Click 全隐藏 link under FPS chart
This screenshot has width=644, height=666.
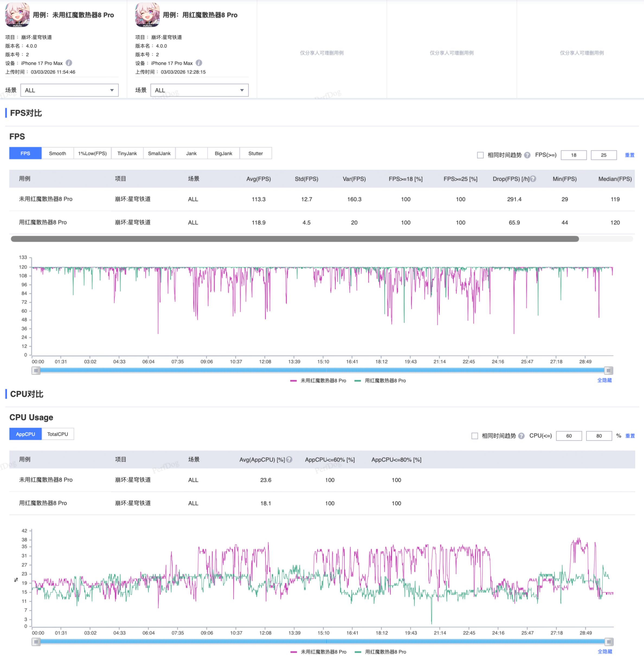coord(604,380)
